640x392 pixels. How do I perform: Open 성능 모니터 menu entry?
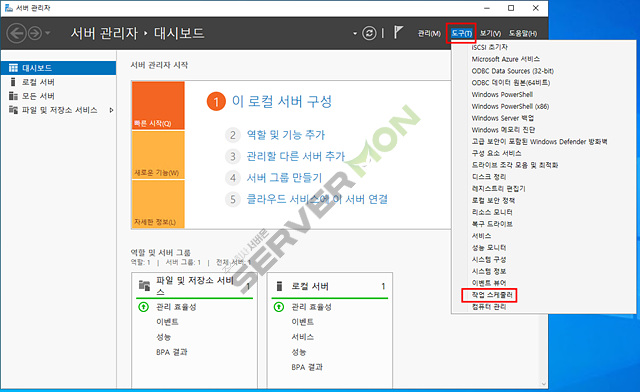click(x=489, y=248)
